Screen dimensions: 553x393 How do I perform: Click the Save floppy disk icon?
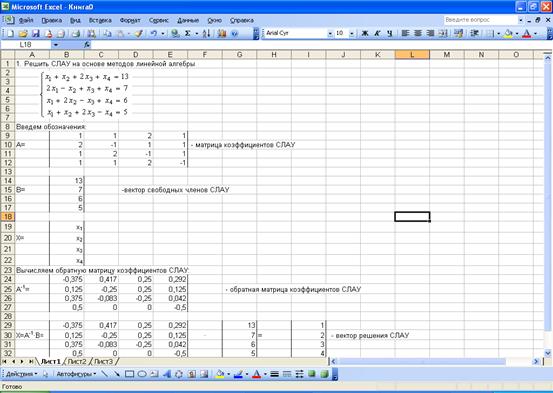pos(36,34)
